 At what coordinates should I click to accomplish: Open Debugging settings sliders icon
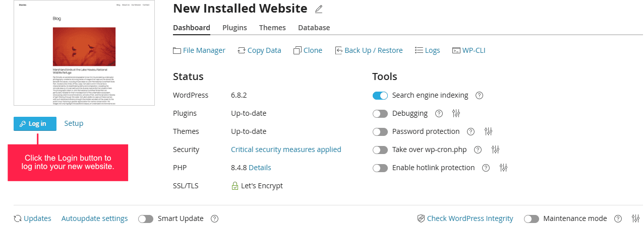[x=456, y=113]
